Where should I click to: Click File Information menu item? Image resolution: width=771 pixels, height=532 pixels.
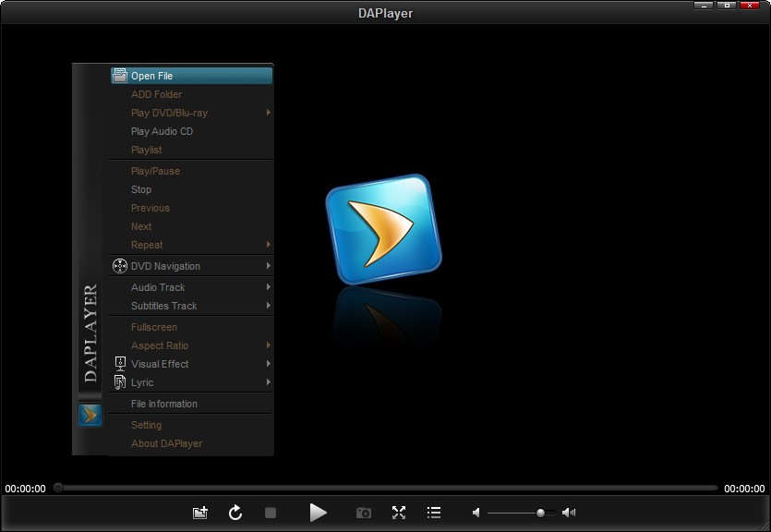click(163, 404)
